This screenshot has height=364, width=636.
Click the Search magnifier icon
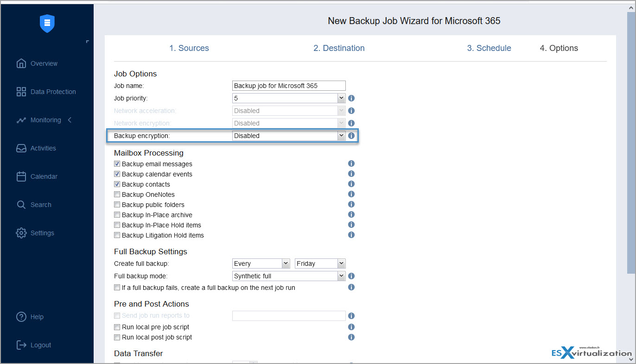(x=21, y=205)
